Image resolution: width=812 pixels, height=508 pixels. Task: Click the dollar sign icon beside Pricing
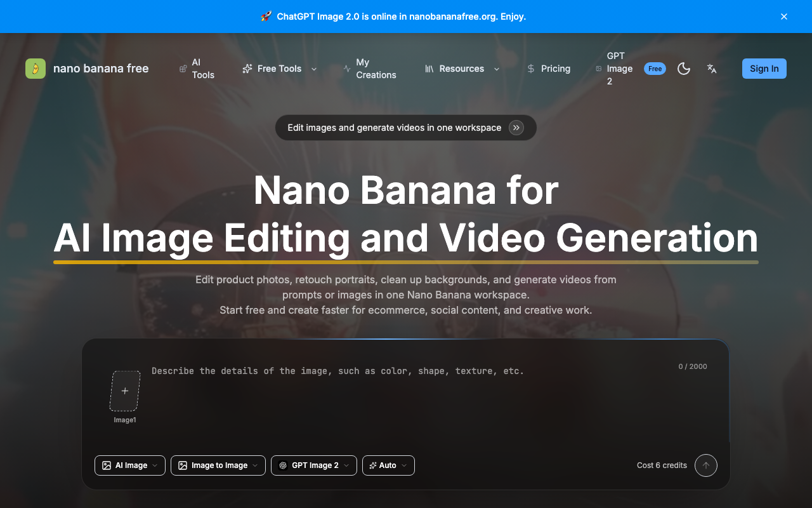[531, 69]
